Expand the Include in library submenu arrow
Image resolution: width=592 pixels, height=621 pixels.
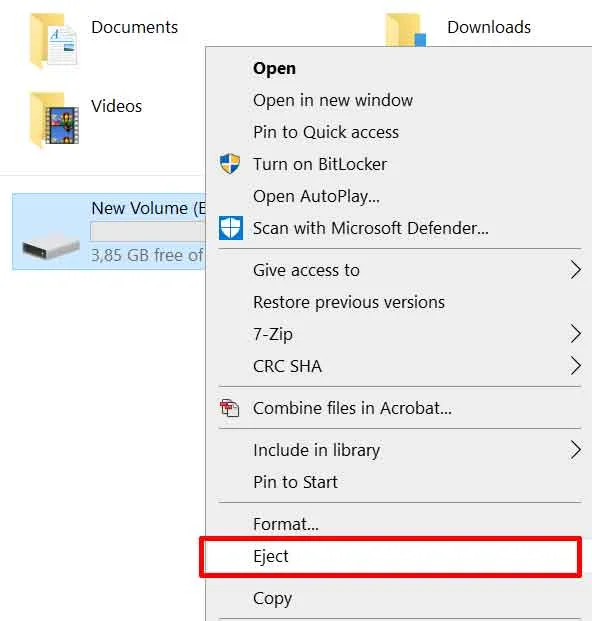(x=575, y=450)
